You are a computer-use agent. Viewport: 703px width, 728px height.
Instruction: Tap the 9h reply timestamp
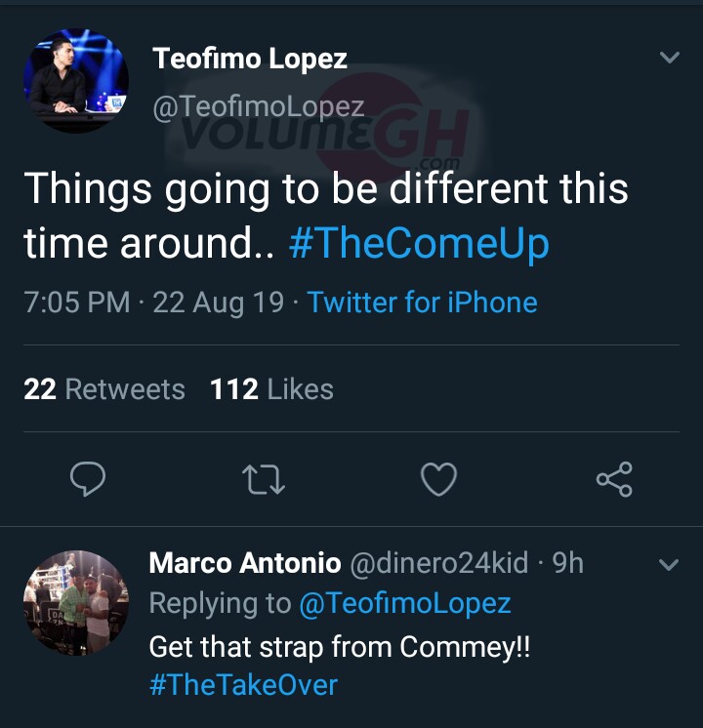(x=568, y=563)
